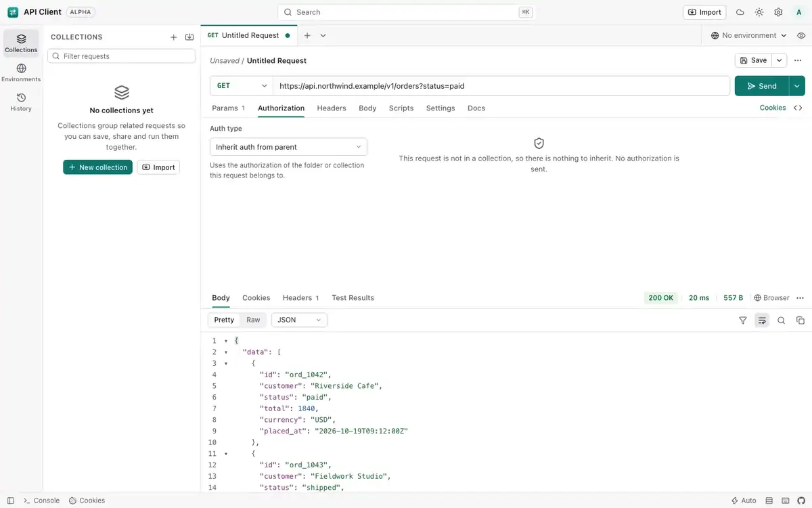Switch to the Scripts tab

(401, 108)
